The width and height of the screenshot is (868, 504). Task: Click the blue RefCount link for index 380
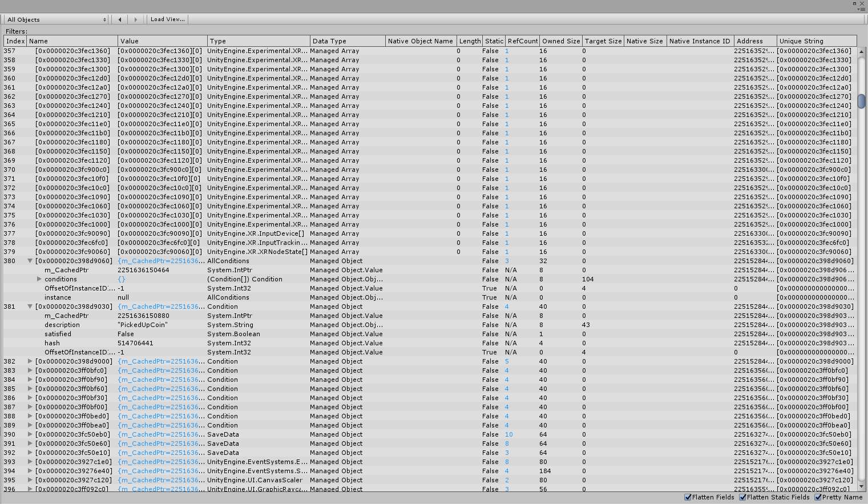coord(506,261)
